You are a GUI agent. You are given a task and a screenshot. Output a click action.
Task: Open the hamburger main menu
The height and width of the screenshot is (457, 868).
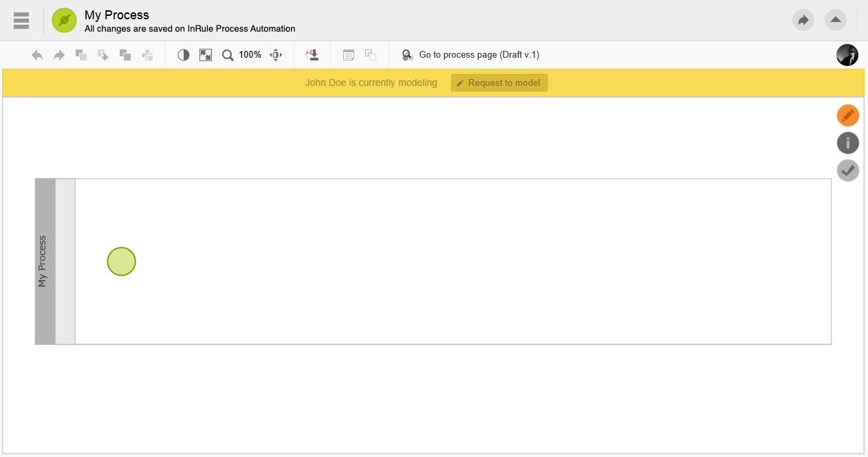(21, 21)
